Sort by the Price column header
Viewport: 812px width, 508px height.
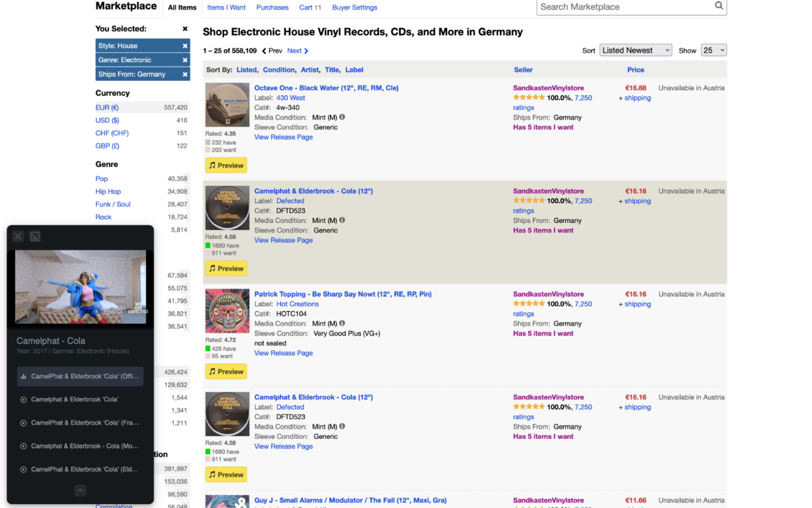[x=636, y=70]
